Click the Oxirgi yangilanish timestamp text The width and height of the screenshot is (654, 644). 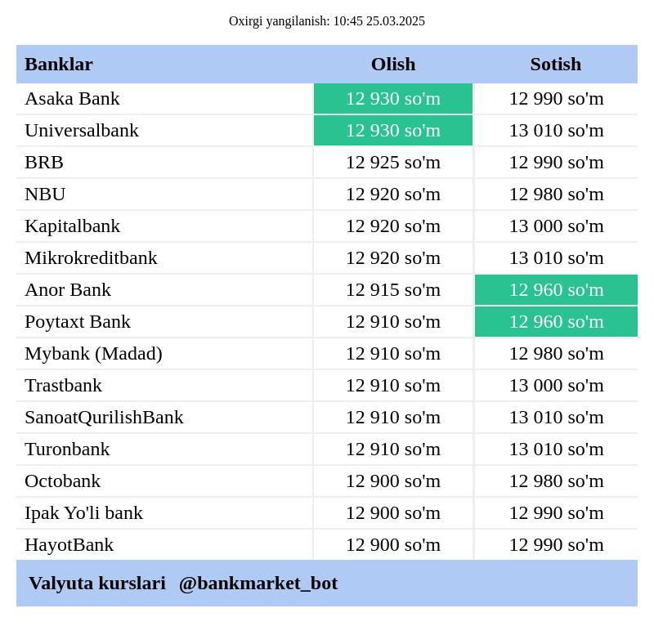326,21
